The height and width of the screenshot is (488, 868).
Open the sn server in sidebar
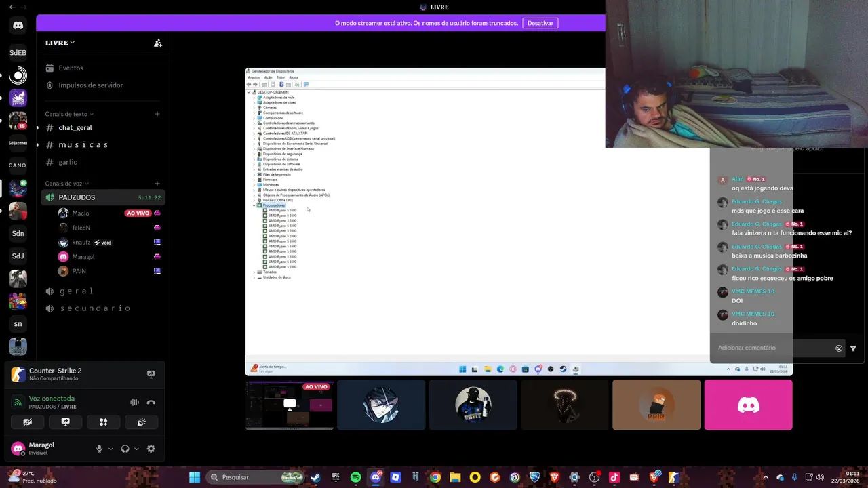coord(18,323)
